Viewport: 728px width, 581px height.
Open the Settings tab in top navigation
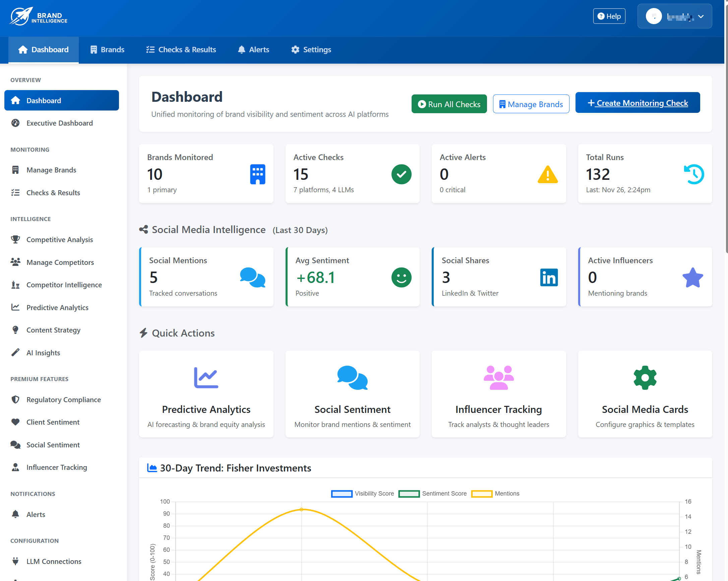310,49
